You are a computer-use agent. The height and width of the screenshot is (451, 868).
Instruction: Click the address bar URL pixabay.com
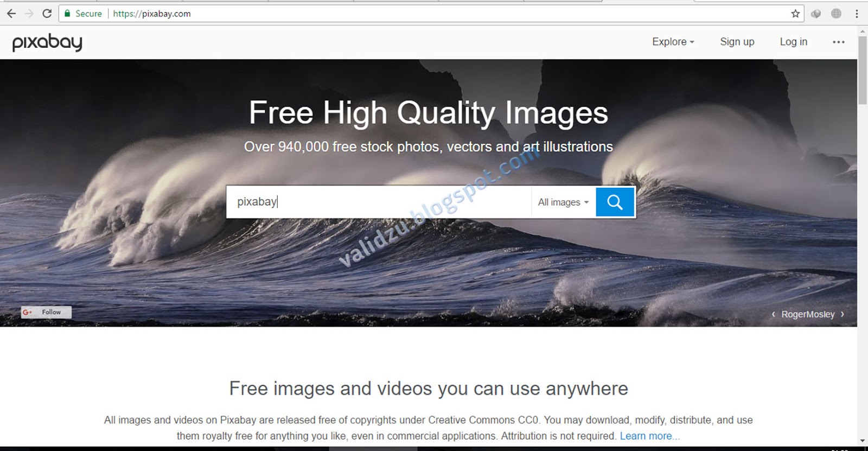pyautogui.click(x=152, y=14)
